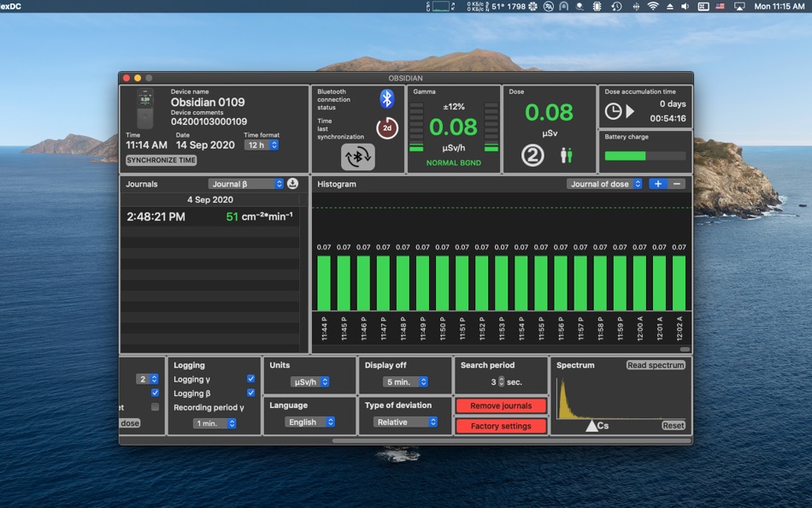Zoom in histogram with plus button
Screen dimensions: 812x508
657,184
